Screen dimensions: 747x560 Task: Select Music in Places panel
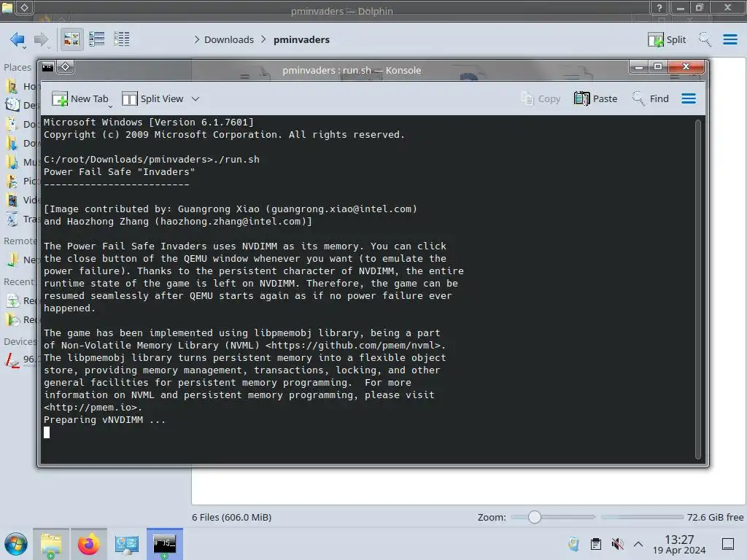pos(21,162)
